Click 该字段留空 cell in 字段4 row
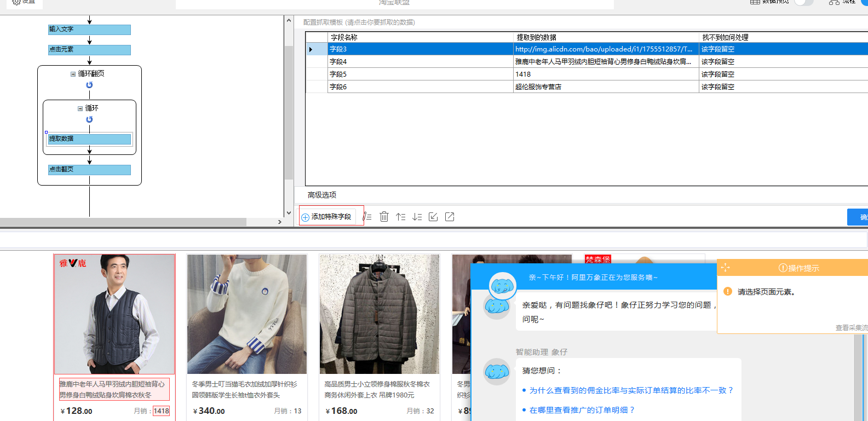This screenshot has width=868, height=421. 783,62
